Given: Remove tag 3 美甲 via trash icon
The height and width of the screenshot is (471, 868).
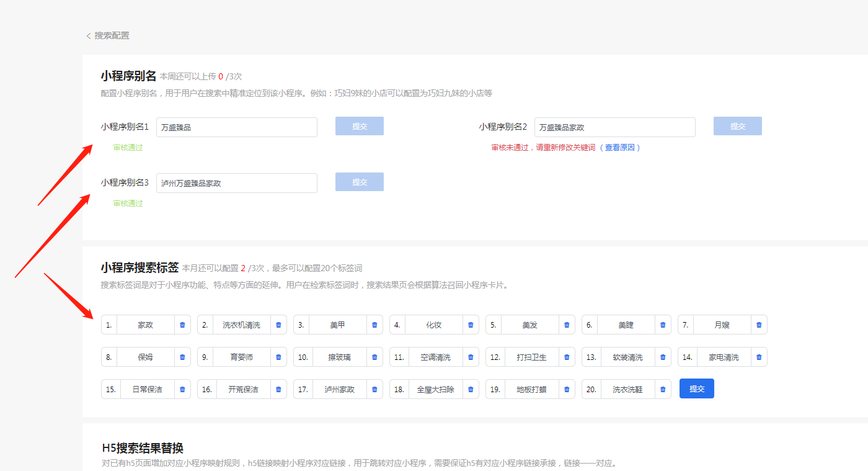Looking at the screenshot, I should [374, 325].
